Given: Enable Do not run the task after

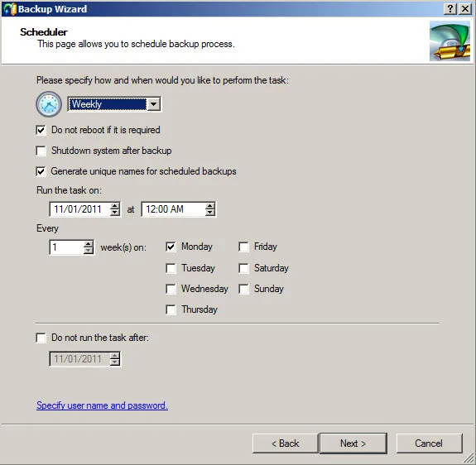Looking at the screenshot, I should [x=41, y=338].
